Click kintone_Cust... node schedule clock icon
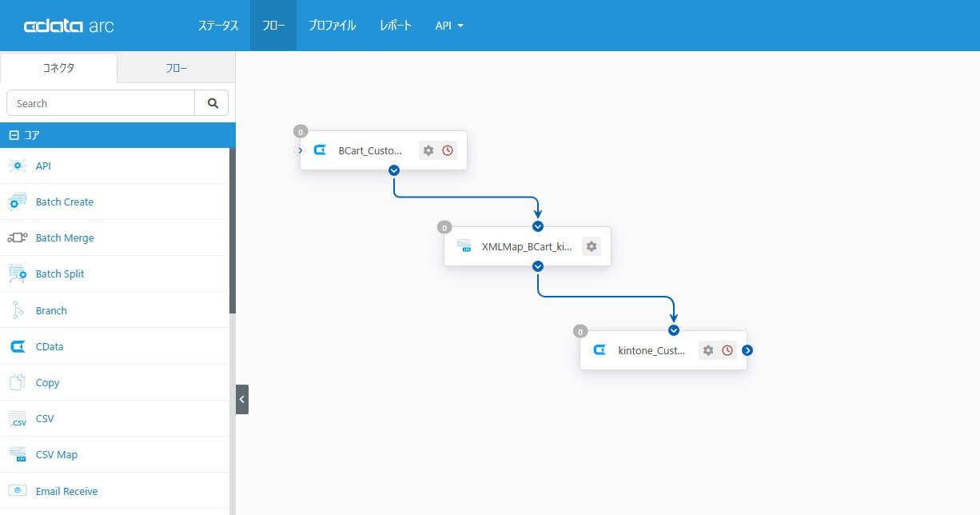Viewport: 980px width, 515px height. 727,350
